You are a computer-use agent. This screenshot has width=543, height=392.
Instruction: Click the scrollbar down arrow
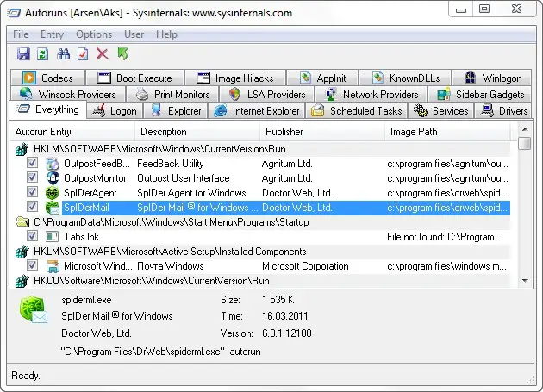pyautogui.click(x=525, y=281)
